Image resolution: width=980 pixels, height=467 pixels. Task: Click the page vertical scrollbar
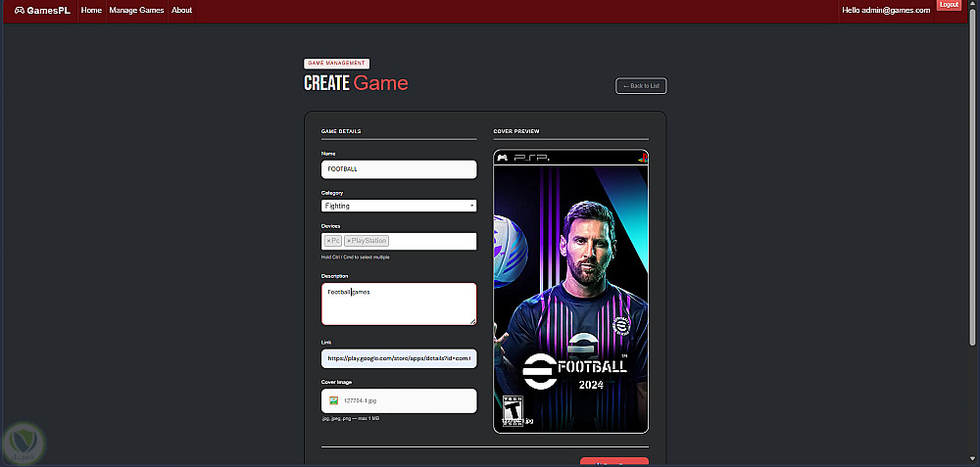coord(972,181)
